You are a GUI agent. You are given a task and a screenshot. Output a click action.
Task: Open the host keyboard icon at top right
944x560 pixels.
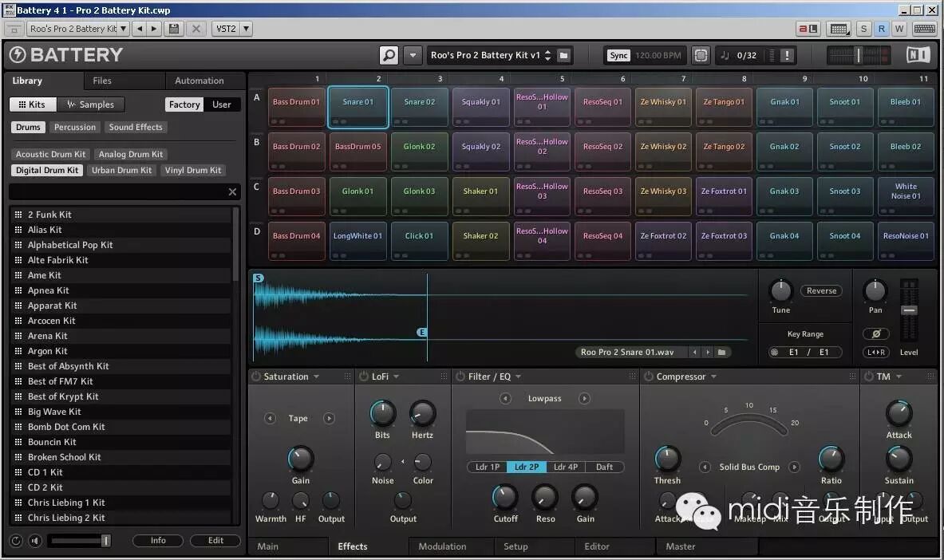[x=924, y=28]
